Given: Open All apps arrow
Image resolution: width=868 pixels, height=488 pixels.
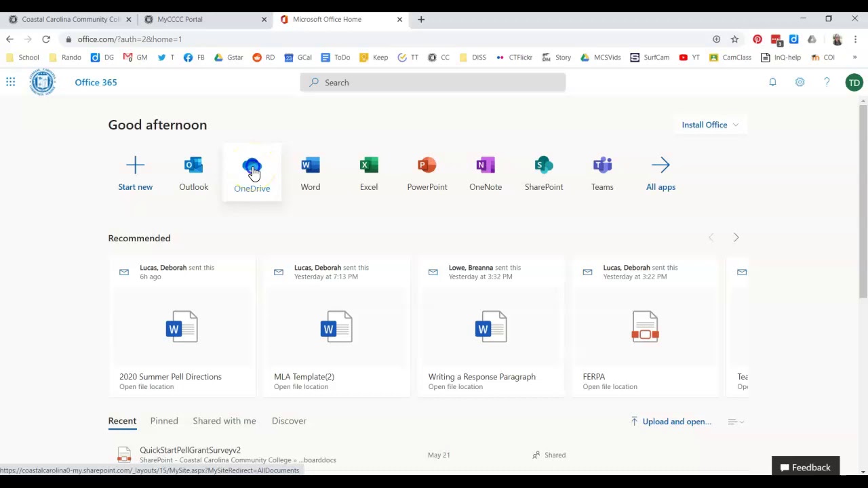Looking at the screenshot, I should pos(660,165).
